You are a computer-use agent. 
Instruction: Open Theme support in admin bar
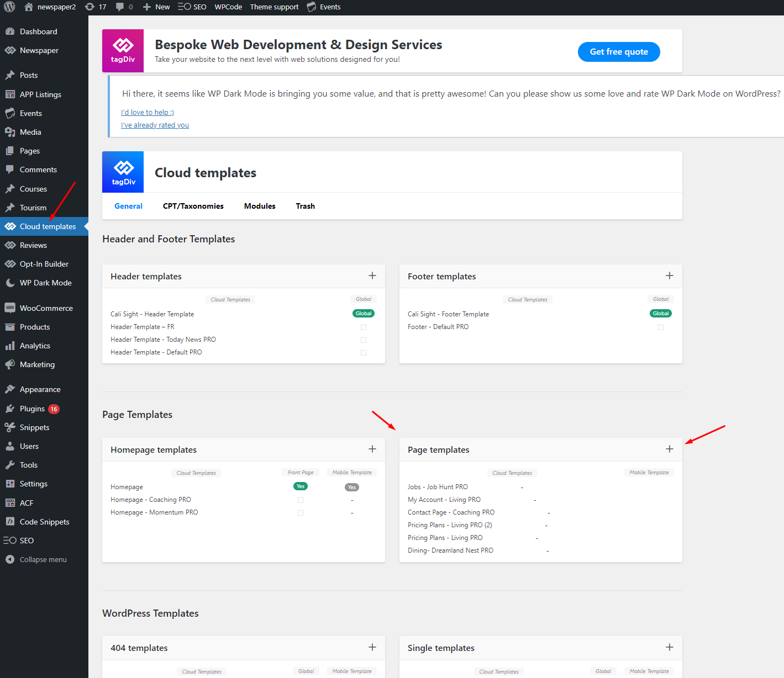(274, 7)
